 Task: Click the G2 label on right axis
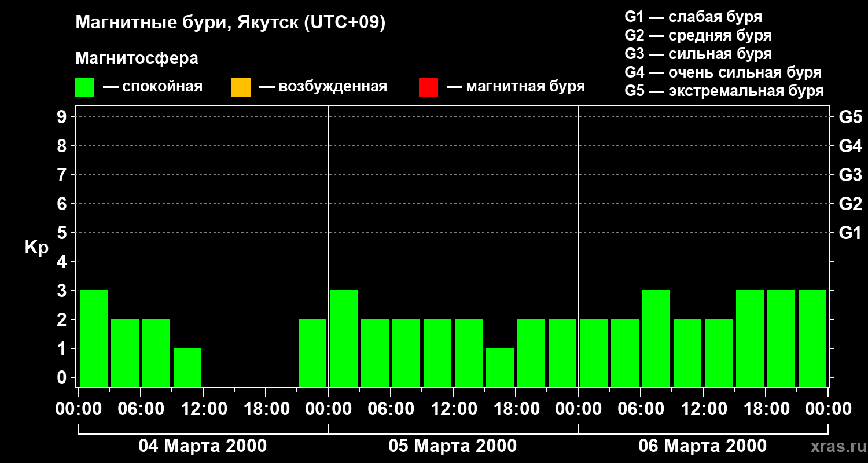point(850,204)
